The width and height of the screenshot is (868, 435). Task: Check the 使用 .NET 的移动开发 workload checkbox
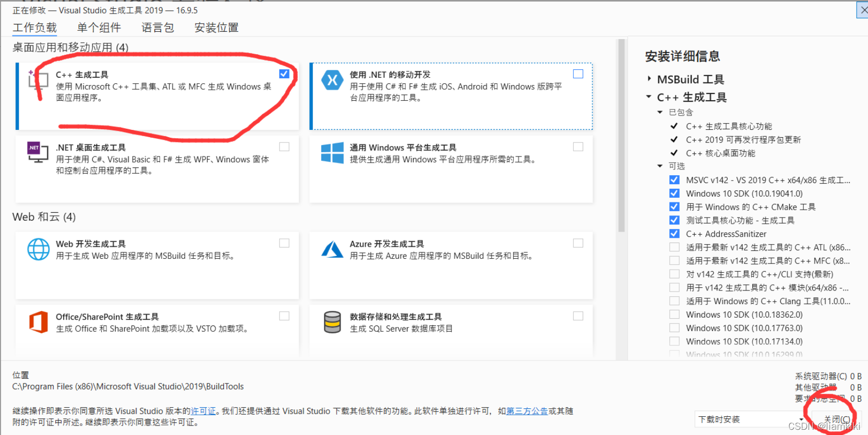click(578, 74)
